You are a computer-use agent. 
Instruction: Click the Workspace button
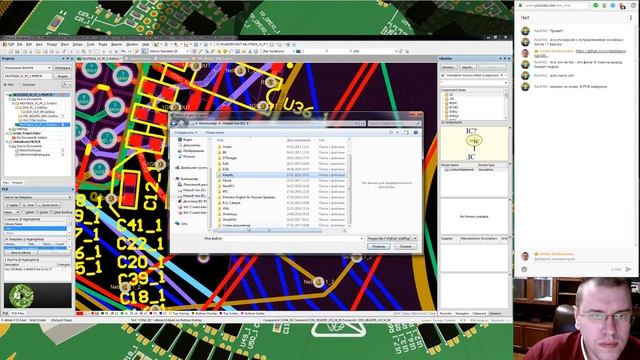click(x=62, y=68)
